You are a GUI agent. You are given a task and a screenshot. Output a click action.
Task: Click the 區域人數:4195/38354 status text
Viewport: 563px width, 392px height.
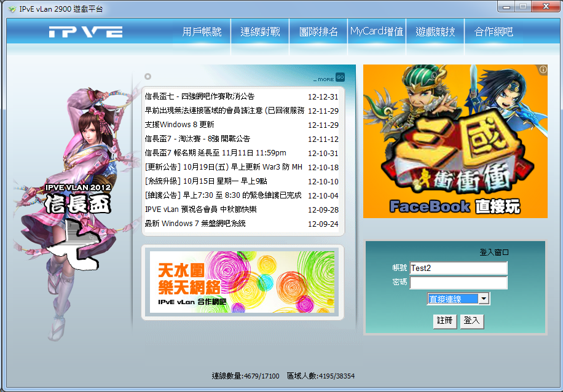point(321,376)
